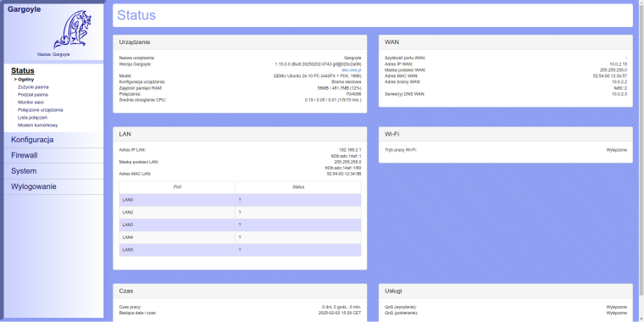Go to Zużycie pasma page

pyautogui.click(x=33, y=87)
